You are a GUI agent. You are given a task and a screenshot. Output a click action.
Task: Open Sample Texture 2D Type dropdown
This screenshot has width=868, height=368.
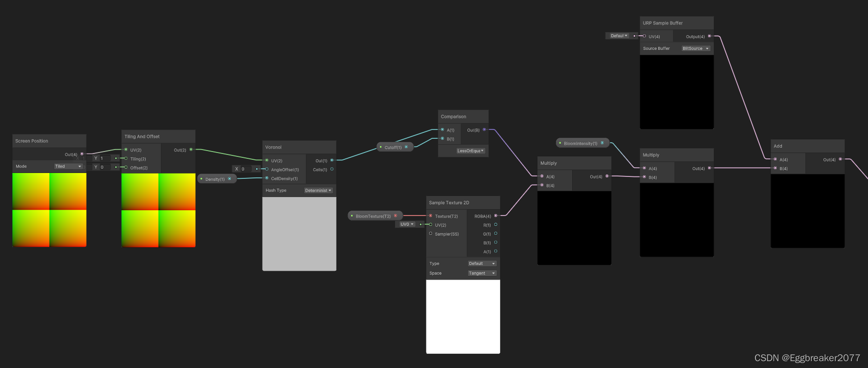[482, 263]
